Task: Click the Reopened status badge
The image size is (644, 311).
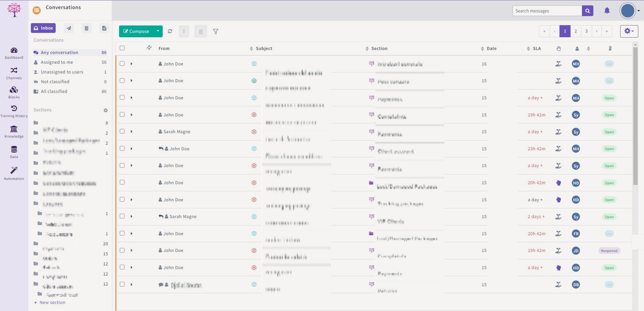Action: coord(609,251)
